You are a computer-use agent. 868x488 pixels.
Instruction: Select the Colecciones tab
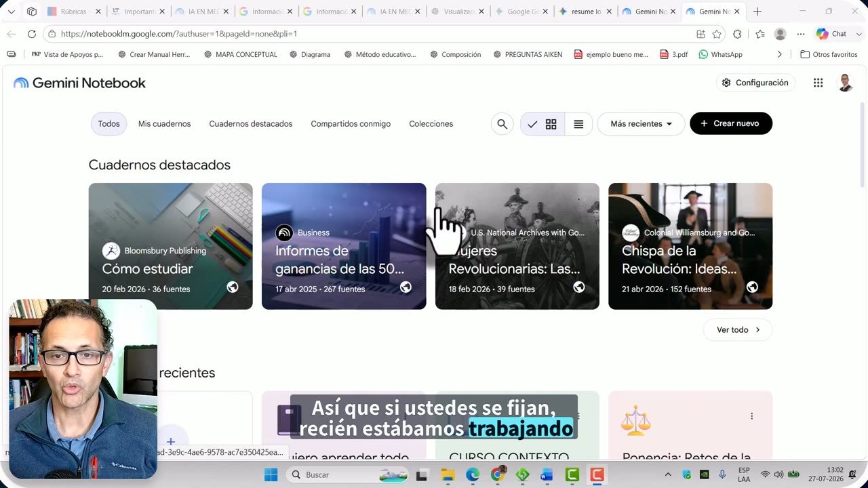click(x=431, y=124)
